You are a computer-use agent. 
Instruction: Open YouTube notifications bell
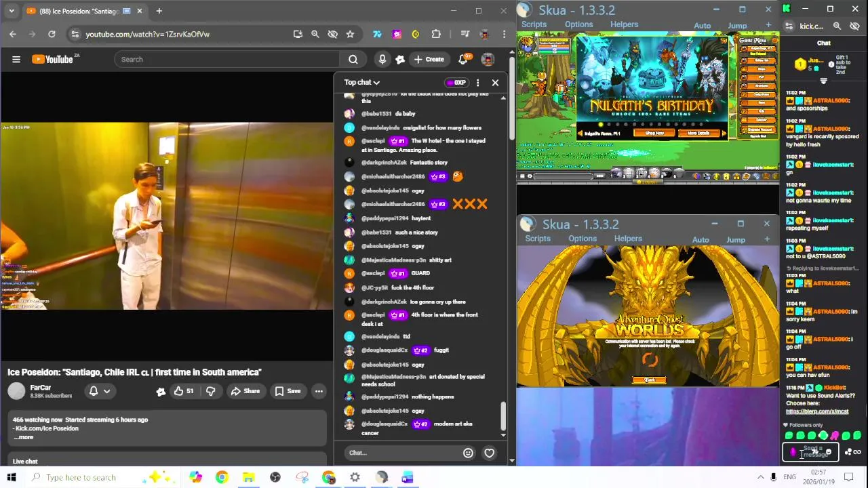[x=463, y=60]
